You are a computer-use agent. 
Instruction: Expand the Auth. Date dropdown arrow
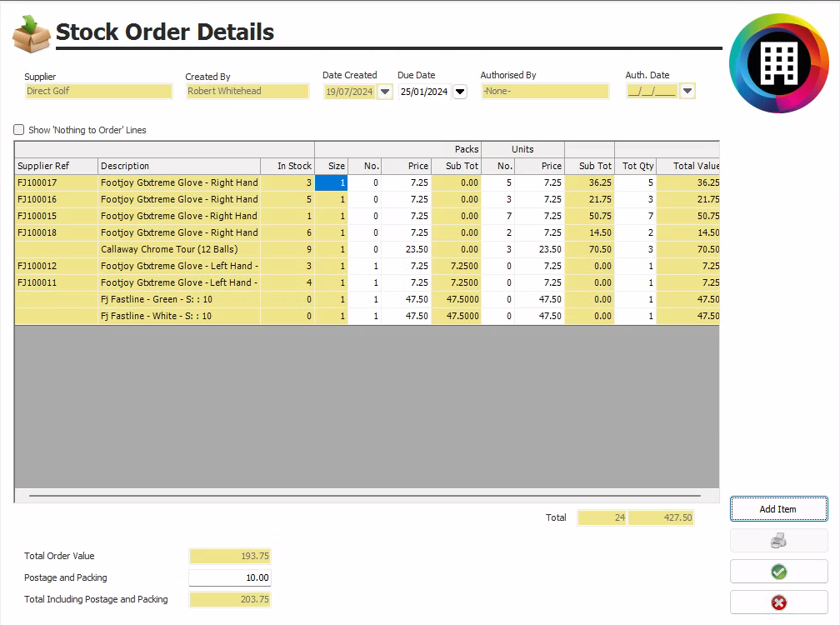coord(687,91)
